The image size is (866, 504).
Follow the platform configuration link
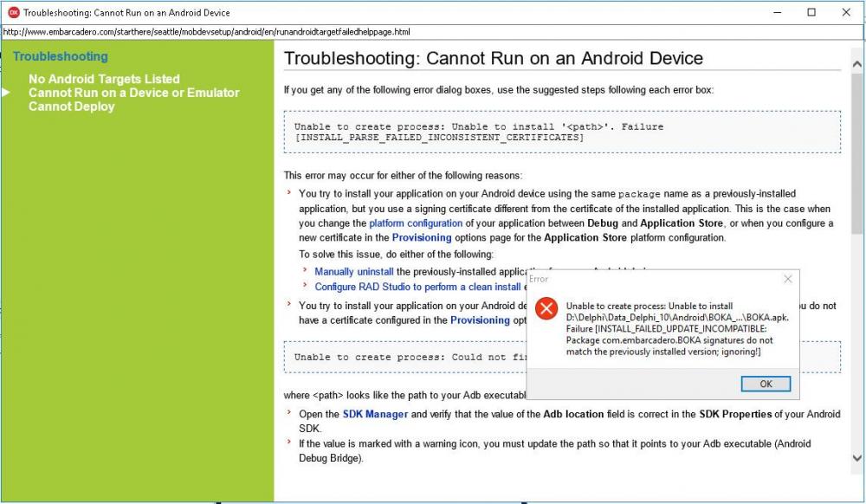click(x=416, y=223)
